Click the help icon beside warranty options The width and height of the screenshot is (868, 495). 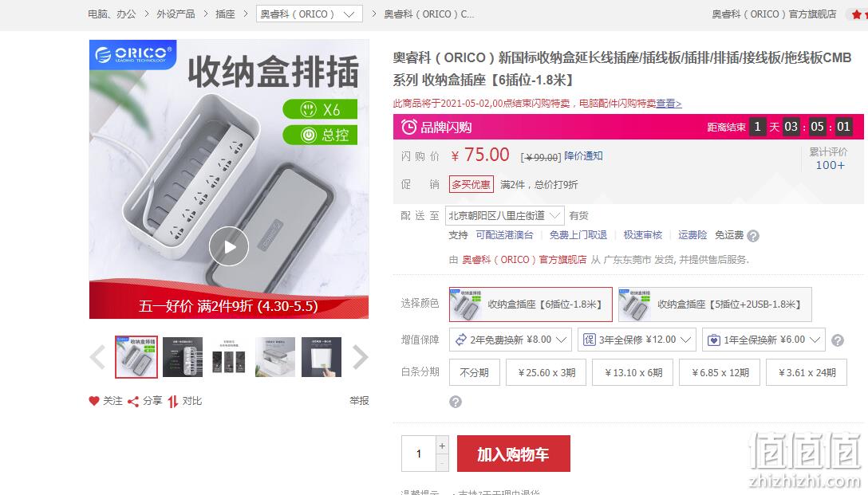[x=838, y=340]
